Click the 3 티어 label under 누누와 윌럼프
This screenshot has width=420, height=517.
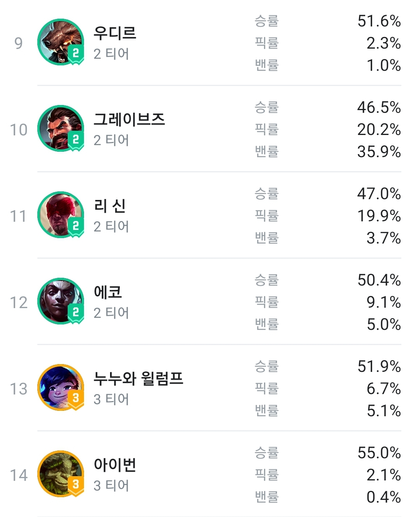click(x=111, y=399)
